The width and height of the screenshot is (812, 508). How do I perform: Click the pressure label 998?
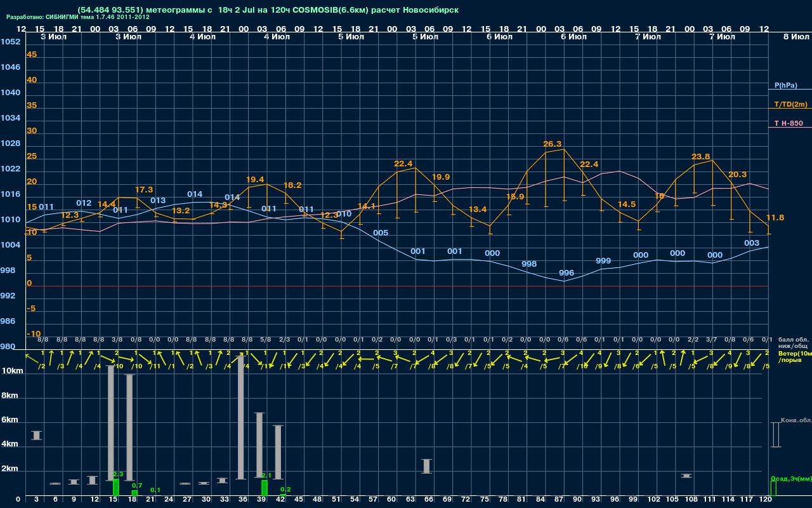[x=529, y=264]
